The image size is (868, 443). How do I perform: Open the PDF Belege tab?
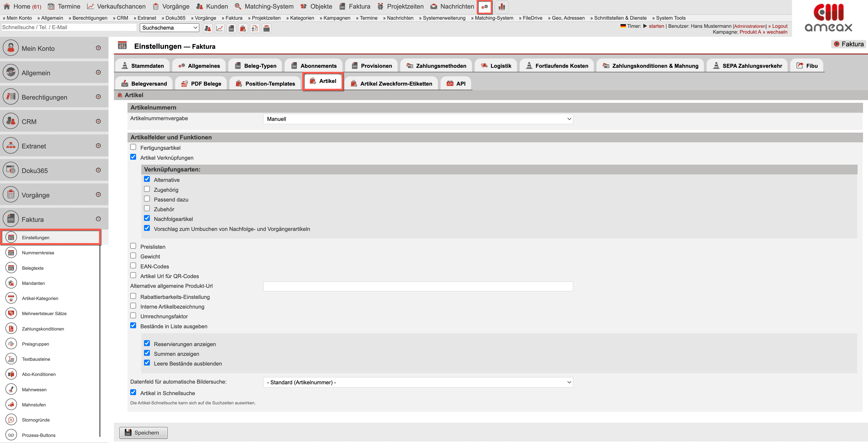pyautogui.click(x=201, y=84)
